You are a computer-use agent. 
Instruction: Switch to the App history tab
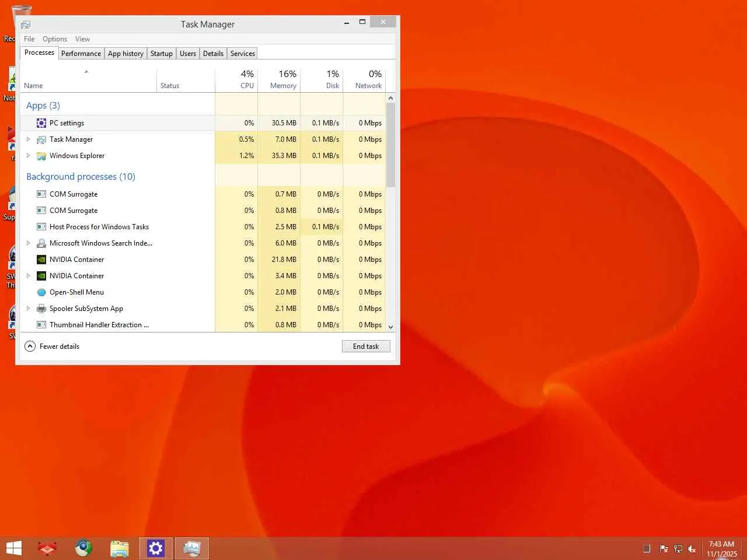(x=125, y=54)
